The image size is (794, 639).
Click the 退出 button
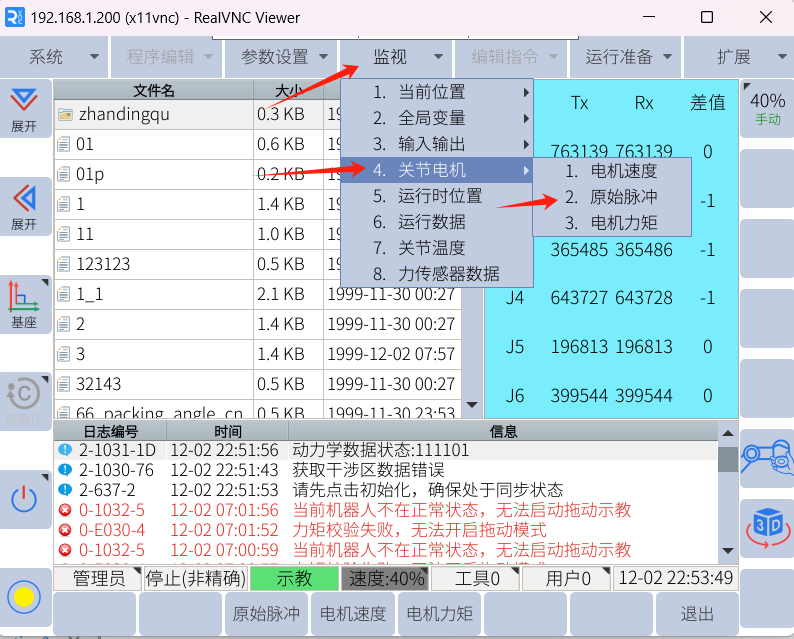point(697,614)
